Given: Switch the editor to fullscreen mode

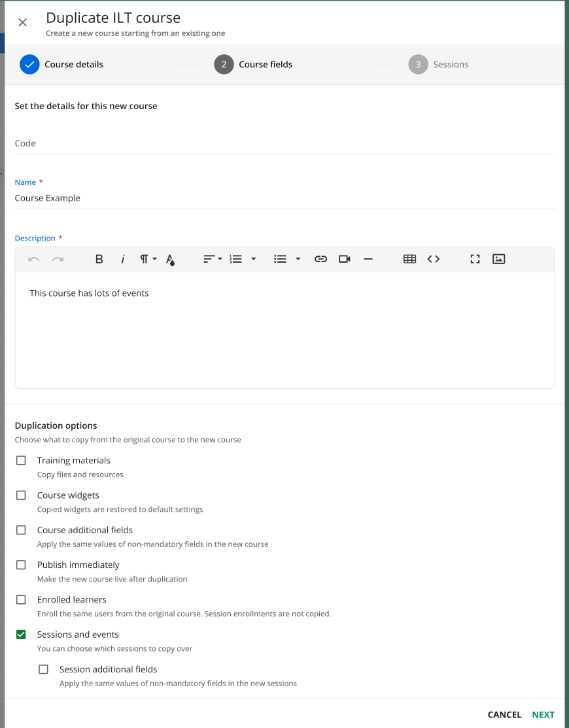Looking at the screenshot, I should point(475,259).
